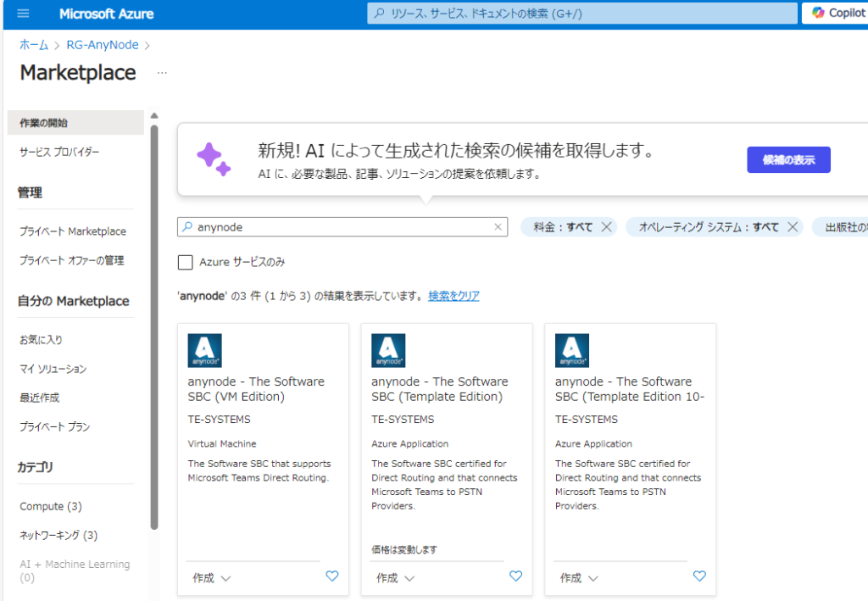Enable the Azure サービスのみ checkbox

pos(185,262)
